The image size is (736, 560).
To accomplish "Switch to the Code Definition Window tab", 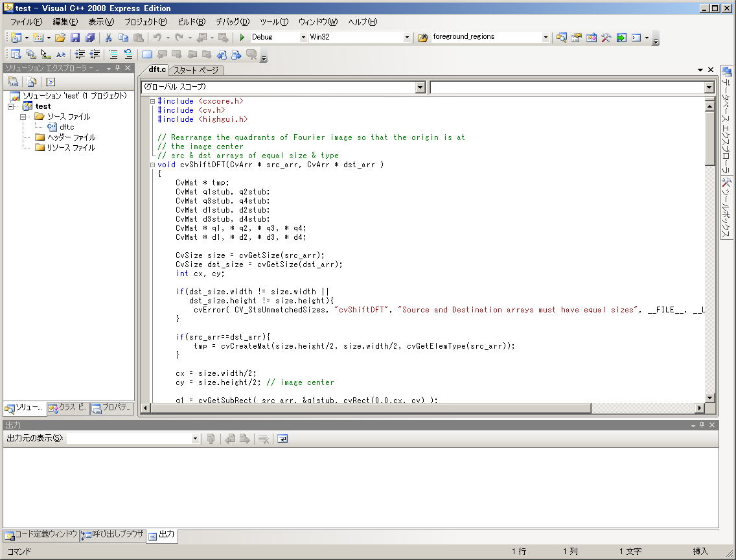I will 41,535.
